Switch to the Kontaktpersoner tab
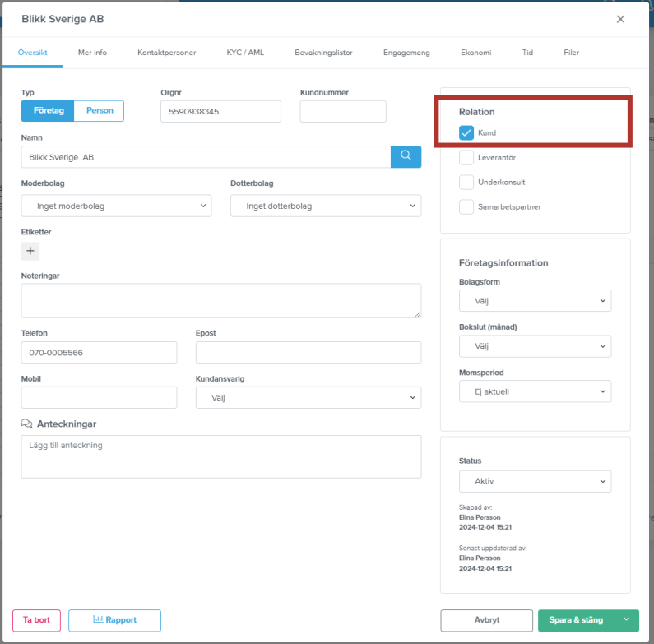This screenshot has width=654, height=644. pos(167,53)
